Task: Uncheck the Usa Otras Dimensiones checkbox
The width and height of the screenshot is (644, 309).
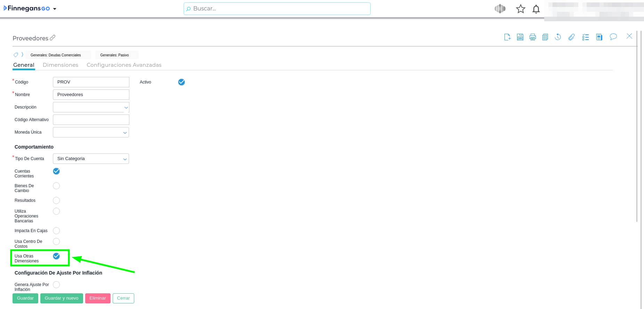Action: (x=56, y=256)
